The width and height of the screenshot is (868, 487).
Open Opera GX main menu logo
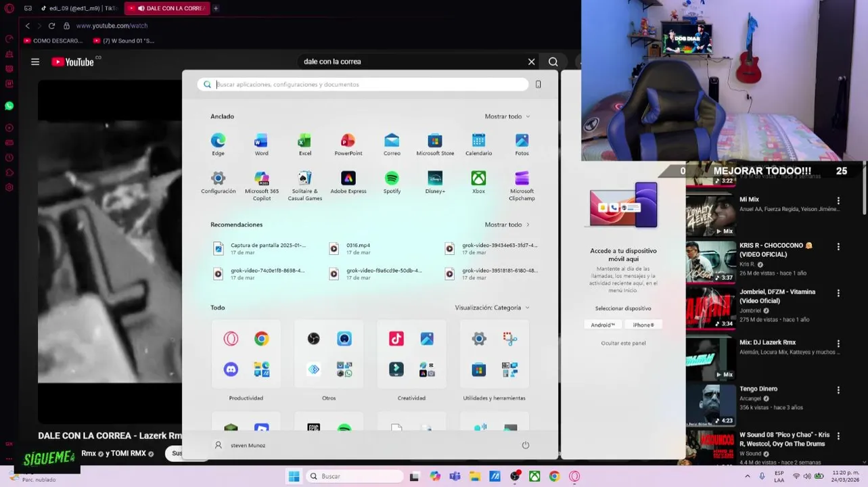point(9,8)
